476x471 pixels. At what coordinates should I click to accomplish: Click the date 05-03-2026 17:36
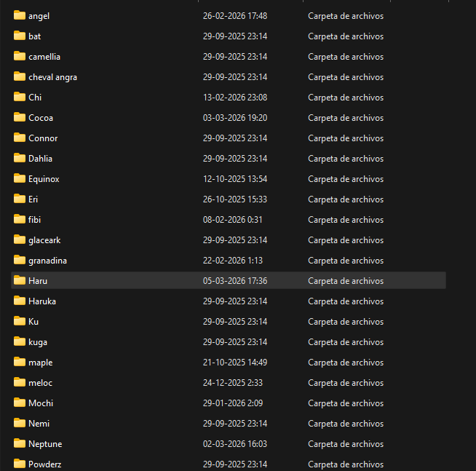[x=235, y=280]
